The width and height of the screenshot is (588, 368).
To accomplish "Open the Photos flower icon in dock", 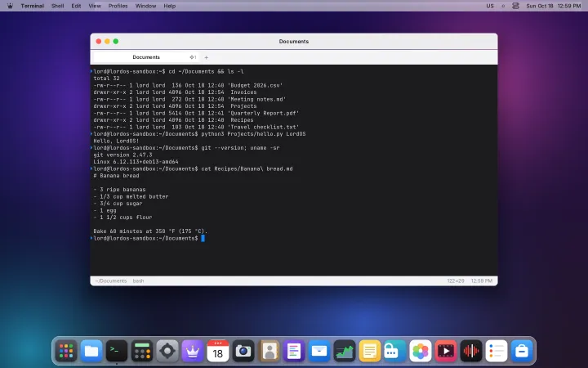I will pyautogui.click(x=421, y=351).
